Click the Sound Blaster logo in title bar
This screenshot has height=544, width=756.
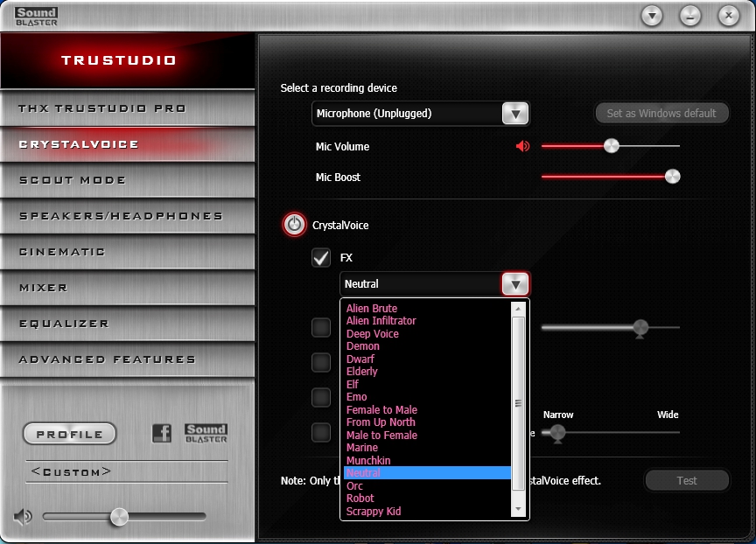coord(36,17)
